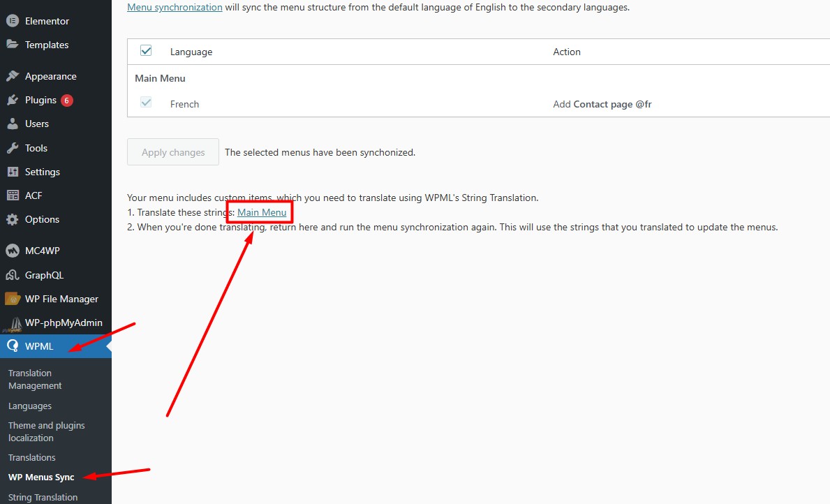Click the ACF fields icon

coord(13,195)
